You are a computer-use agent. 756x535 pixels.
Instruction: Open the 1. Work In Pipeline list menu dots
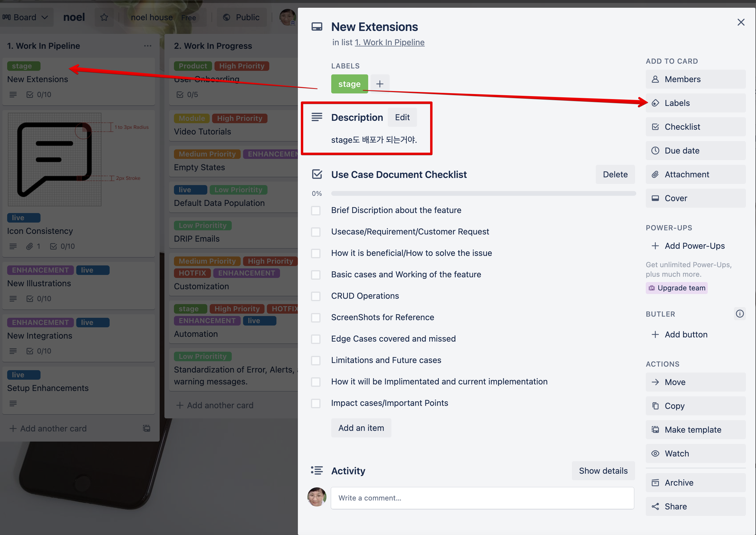coord(147,46)
